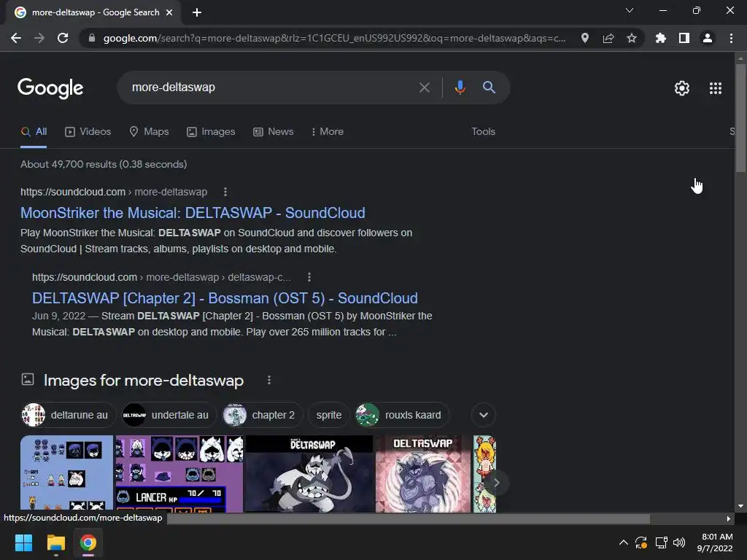The height and width of the screenshot is (560, 747).
Task: Filter images by undertale au chip
Action: (169, 415)
